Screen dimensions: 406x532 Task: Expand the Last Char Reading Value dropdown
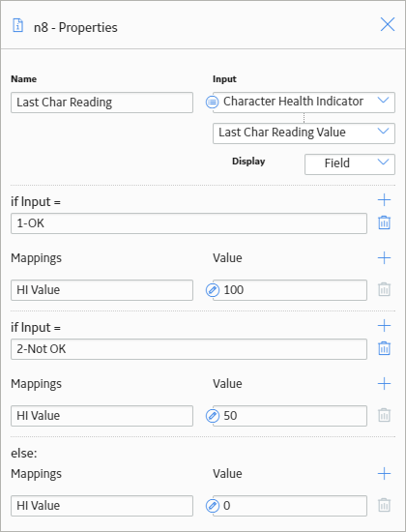(304, 133)
